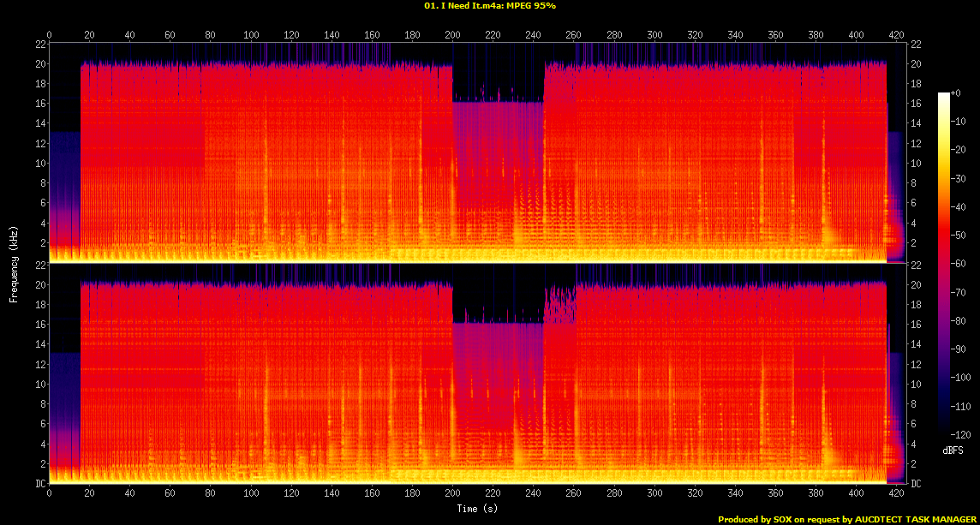
Task: Click the "380" tick on the top time axis
Action: (816, 35)
